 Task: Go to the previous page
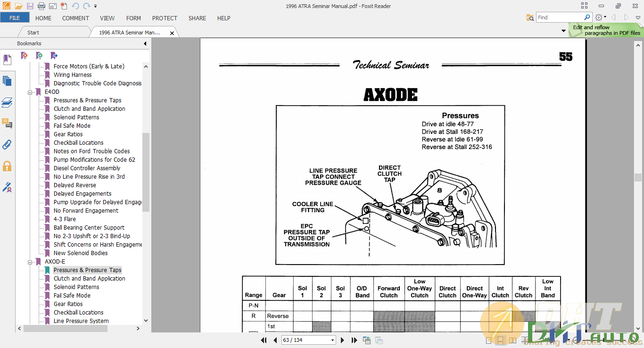[274, 340]
